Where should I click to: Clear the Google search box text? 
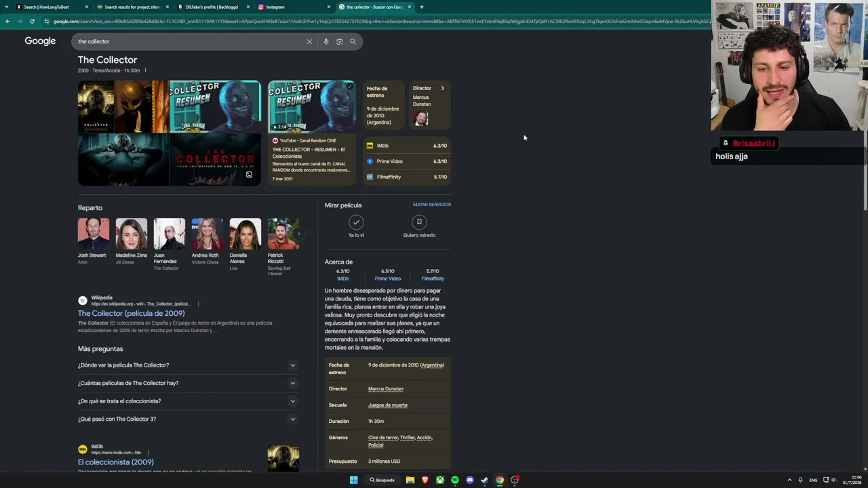(309, 41)
